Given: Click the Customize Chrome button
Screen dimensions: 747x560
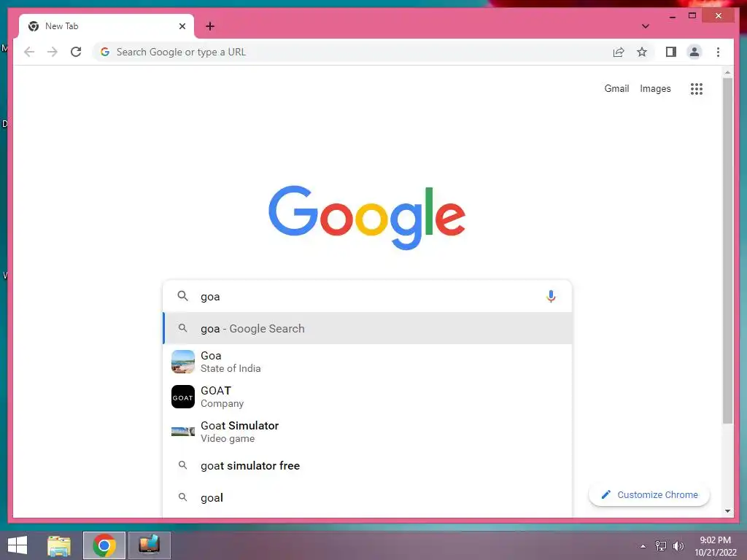Looking at the screenshot, I should pyautogui.click(x=649, y=495).
